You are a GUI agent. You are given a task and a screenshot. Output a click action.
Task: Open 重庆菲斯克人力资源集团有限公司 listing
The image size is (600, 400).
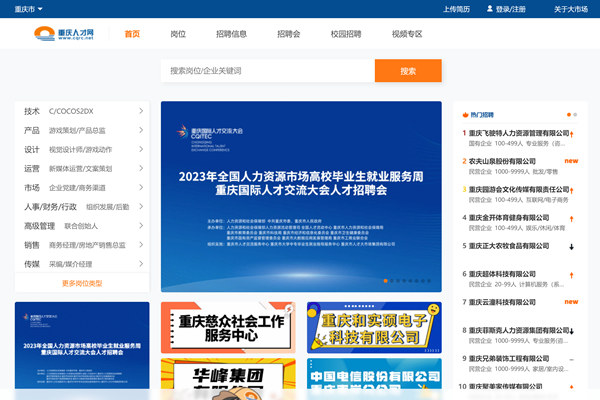518,330
